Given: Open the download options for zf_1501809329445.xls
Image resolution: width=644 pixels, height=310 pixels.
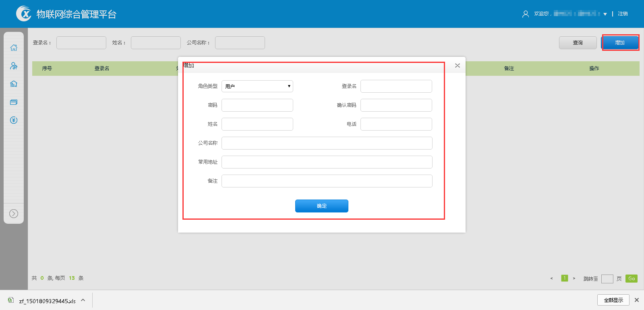Looking at the screenshot, I should click(x=83, y=300).
